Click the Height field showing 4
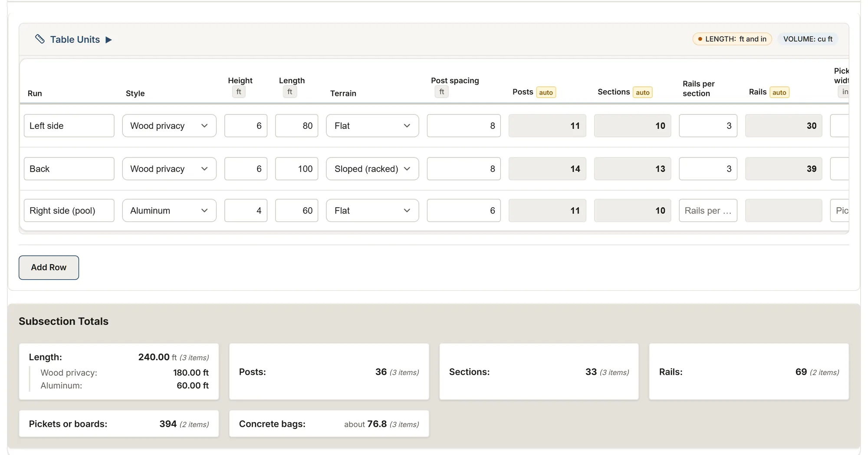 coord(246,210)
